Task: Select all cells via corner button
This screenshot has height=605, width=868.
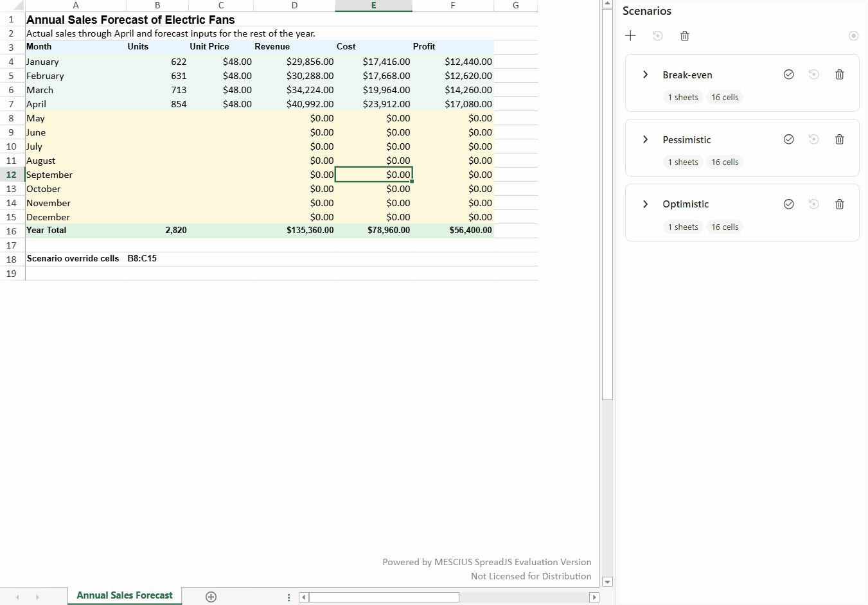Action: click(12, 6)
